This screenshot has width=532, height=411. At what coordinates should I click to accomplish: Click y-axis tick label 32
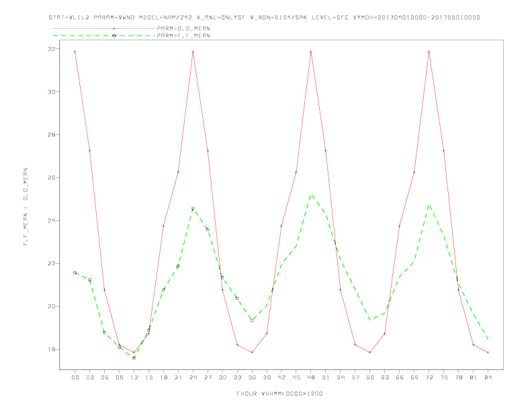tap(51, 49)
